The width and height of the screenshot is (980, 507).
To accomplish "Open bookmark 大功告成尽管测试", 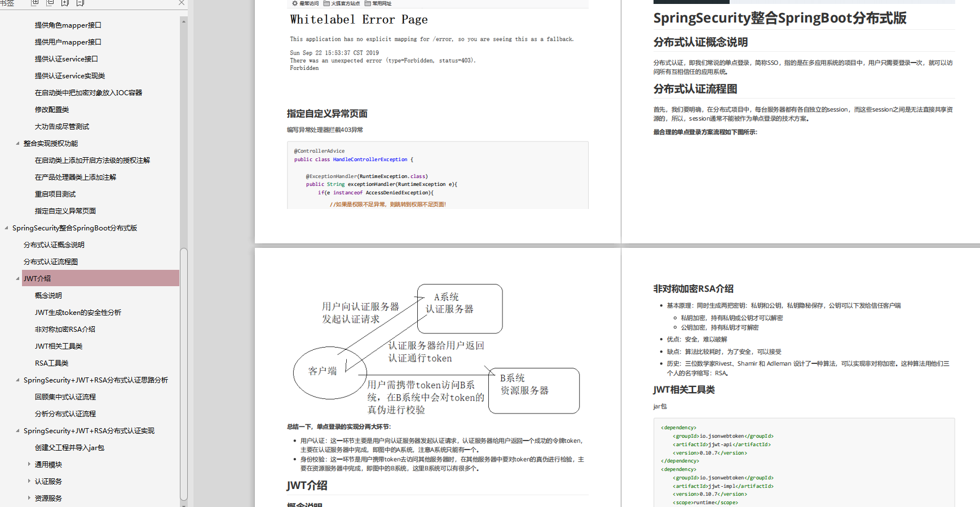I will 62,127.
